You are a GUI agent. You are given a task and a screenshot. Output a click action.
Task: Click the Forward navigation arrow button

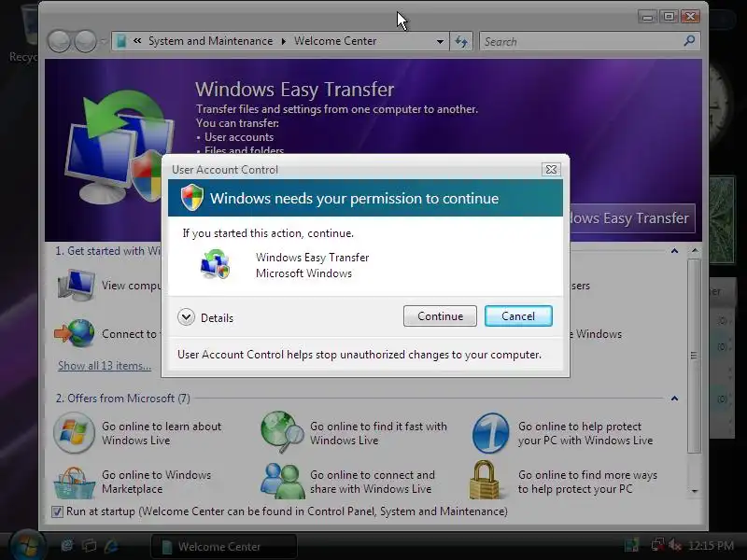coord(86,41)
